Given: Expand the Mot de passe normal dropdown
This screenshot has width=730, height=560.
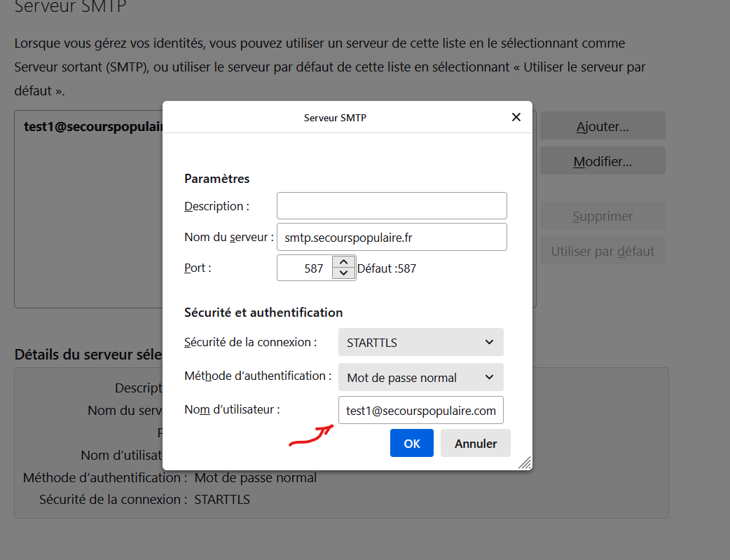Looking at the screenshot, I should (x=420, y=377).
